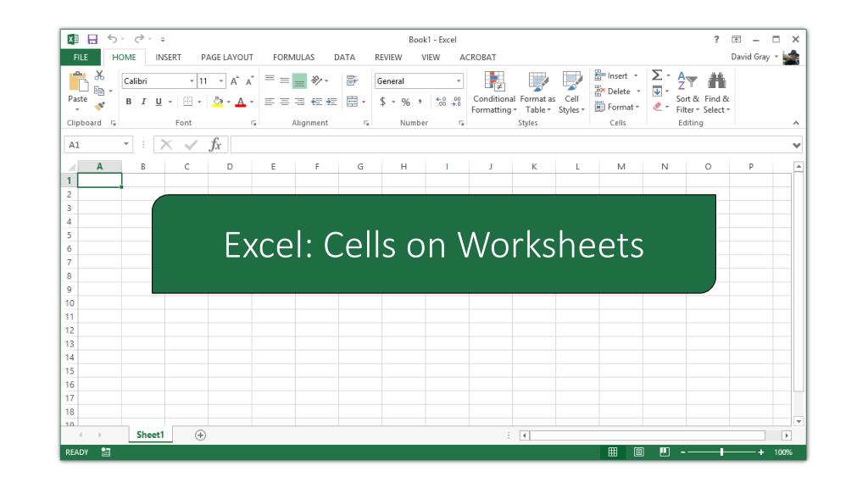
Task: Switch to the DATA tab
Action: [x=344, y=57]
